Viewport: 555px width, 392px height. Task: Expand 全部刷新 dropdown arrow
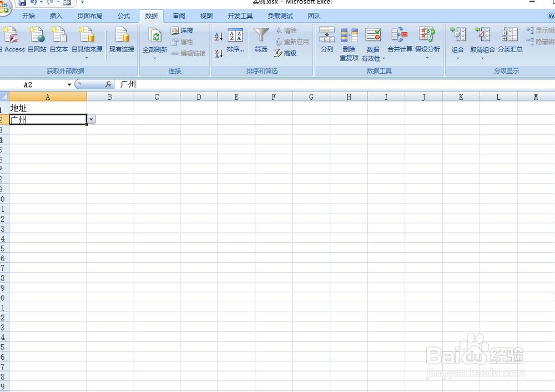(x=155, y=58)
